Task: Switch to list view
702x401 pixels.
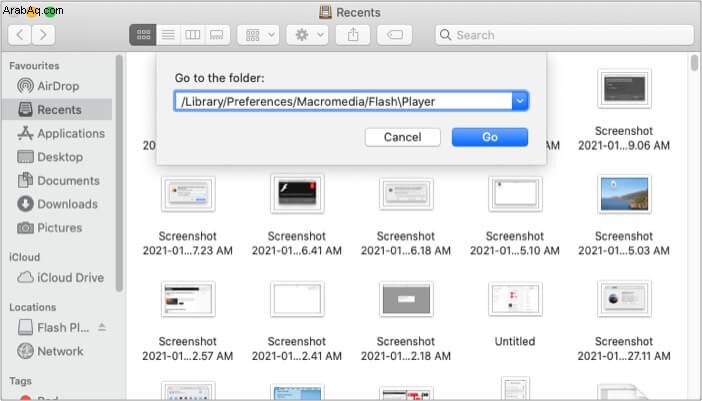Action: tap(168, 35)
